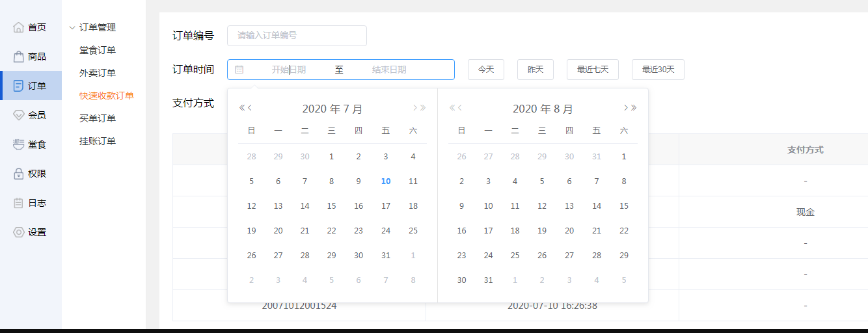Select July 1 in the calendar
The image size is (868, 333).
click(x=332, y=157)
